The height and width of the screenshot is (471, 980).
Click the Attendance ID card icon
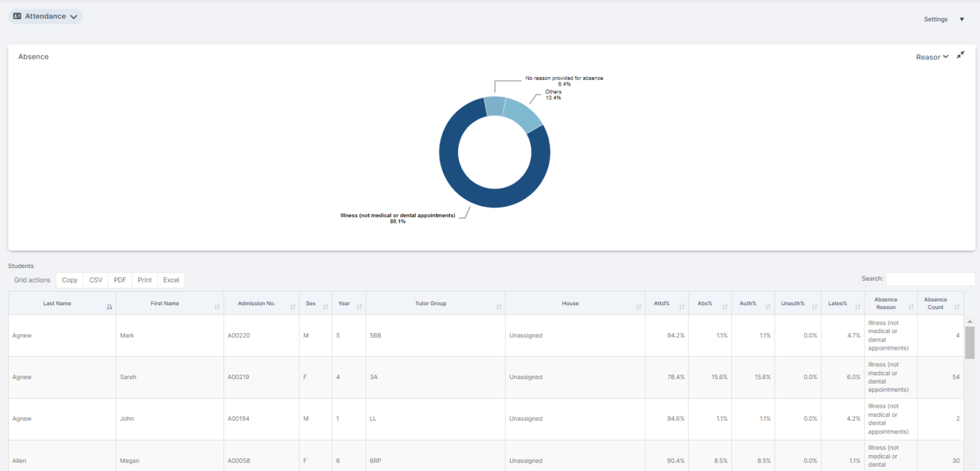(18, 17)
